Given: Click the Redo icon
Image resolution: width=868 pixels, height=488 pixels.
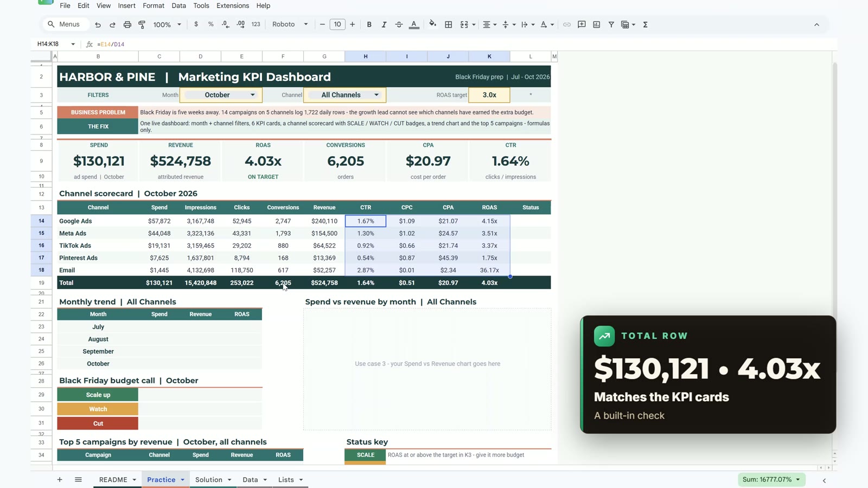Looking at the screenshot, I should 112,24.
